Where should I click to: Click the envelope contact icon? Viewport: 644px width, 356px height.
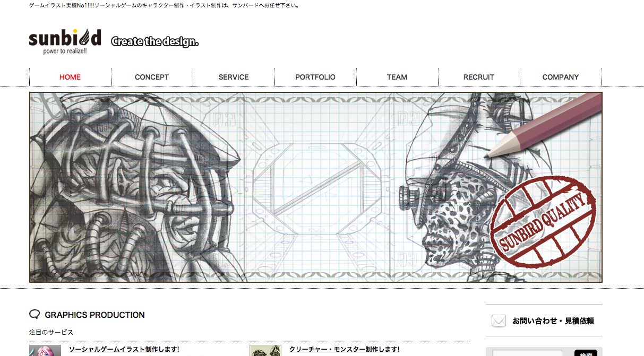(499, 321)
